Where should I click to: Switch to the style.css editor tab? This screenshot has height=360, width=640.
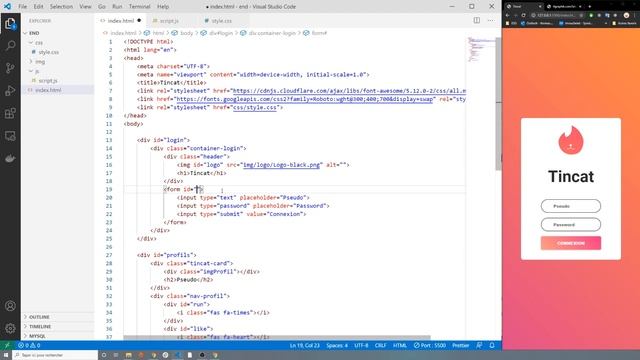click(x=222, y=21)
